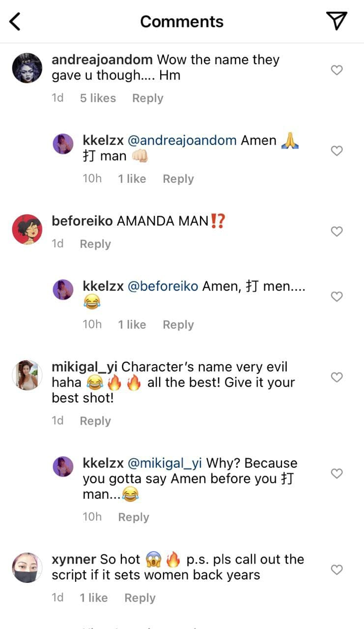This screenshot has width=364, height=629.
Task: Like kkelzx's reply to andreajoandom
Action: coord(336,151)
